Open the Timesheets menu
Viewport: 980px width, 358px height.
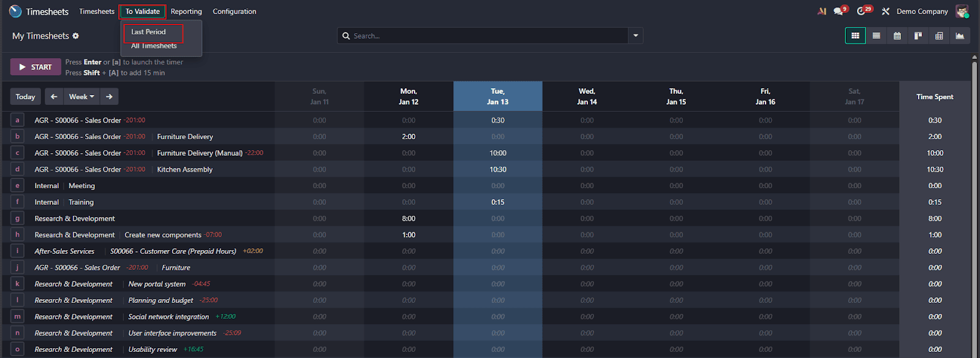(x=97, y=11)
